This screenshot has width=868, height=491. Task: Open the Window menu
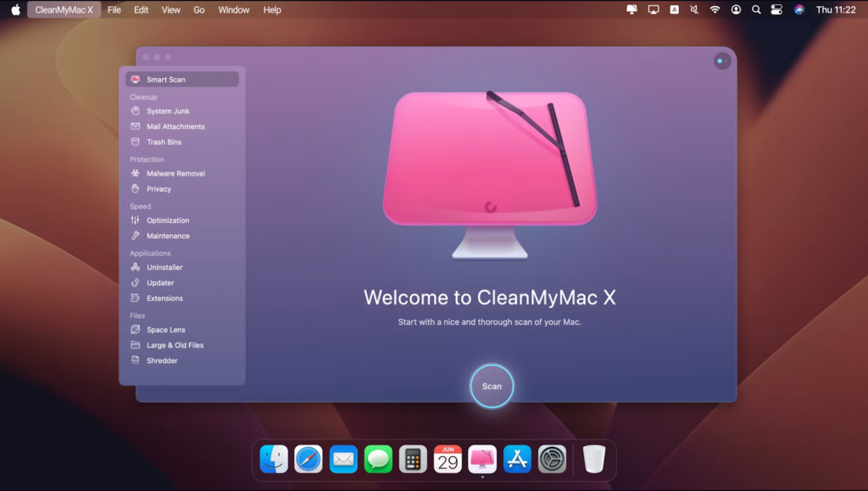coord(234,9)
